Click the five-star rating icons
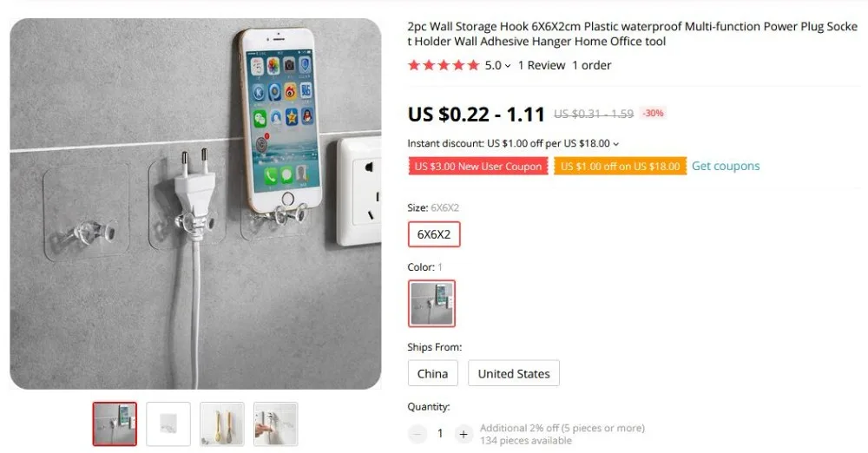 [444, 65]
